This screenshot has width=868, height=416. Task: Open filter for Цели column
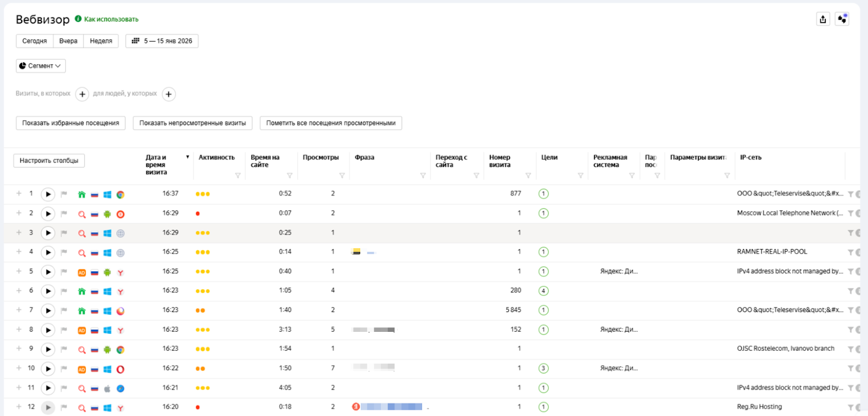pos(580,175)
